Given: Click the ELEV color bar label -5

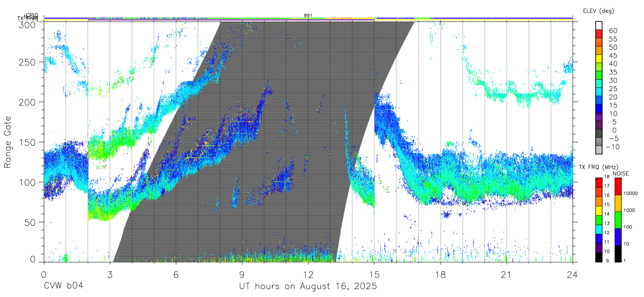Looking at the screenshot, I should 613,138.
